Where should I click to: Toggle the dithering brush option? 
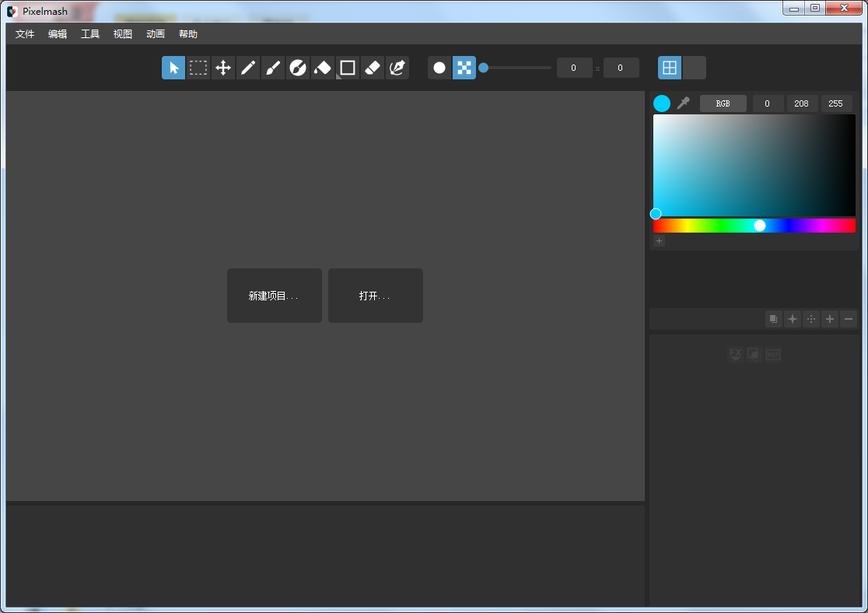(x=464, y=68)
